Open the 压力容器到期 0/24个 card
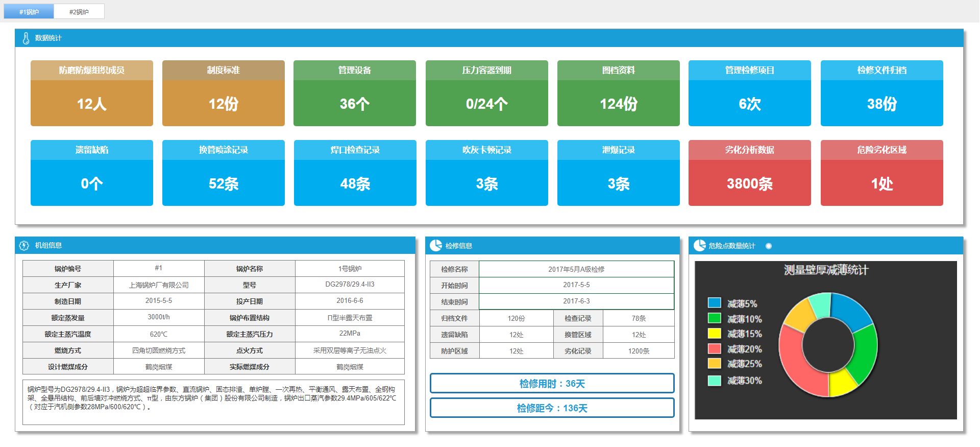The width and height of the screenshot is (980, 447). tap(487, 93)
